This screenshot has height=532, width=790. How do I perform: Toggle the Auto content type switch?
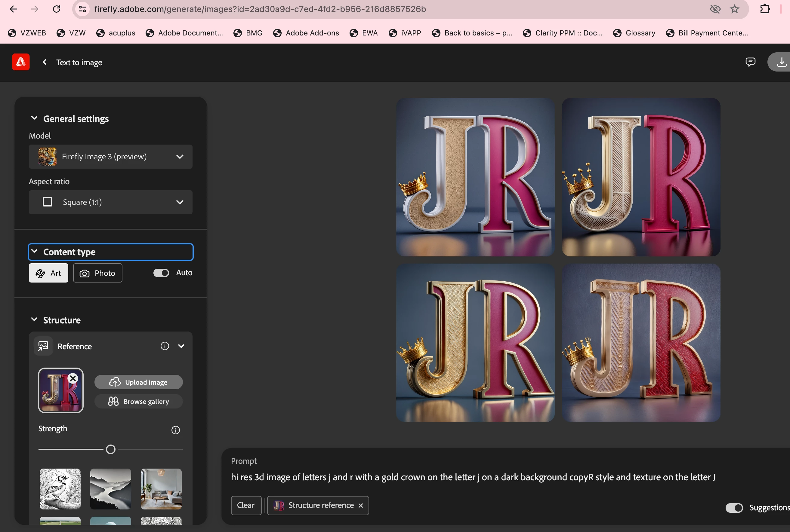(x=161, y=273)
